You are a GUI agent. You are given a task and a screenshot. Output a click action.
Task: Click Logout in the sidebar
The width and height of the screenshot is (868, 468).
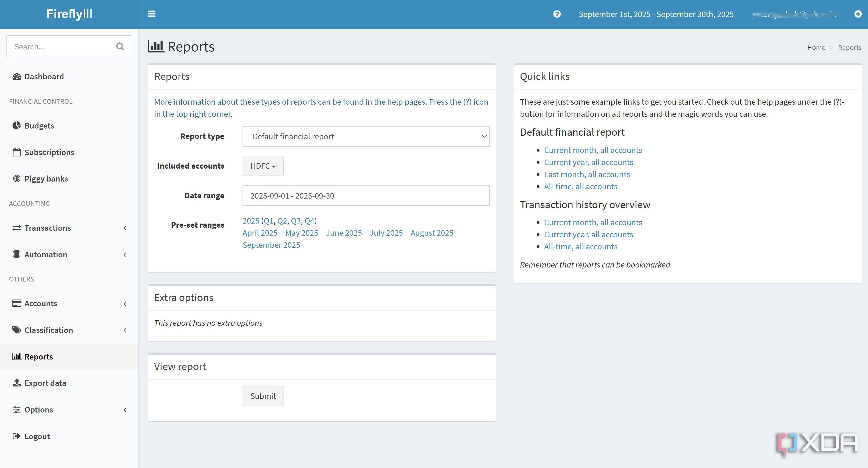[x=31, y=436]
